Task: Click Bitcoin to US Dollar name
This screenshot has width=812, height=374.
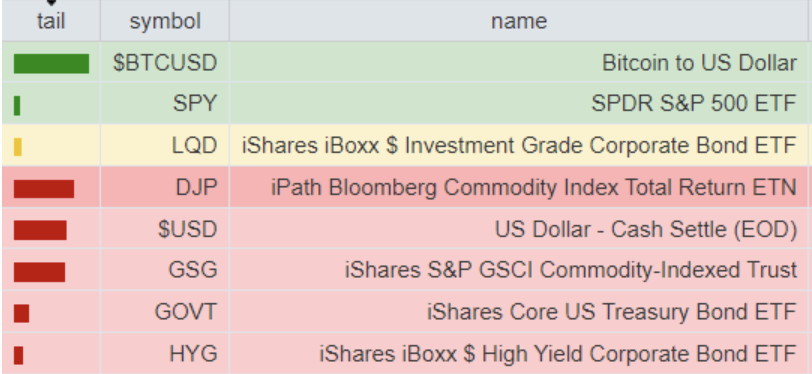Action: click(x=699, y=63)
